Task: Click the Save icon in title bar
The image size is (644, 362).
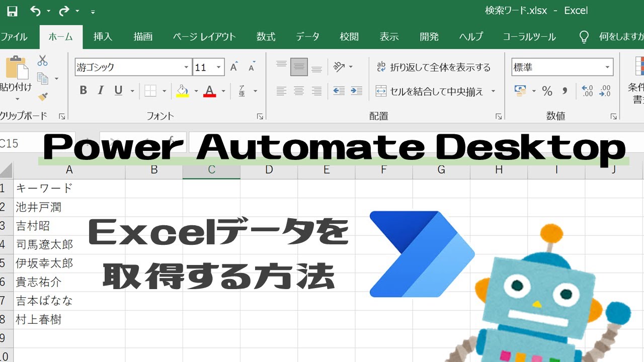Action: (12, 11)
